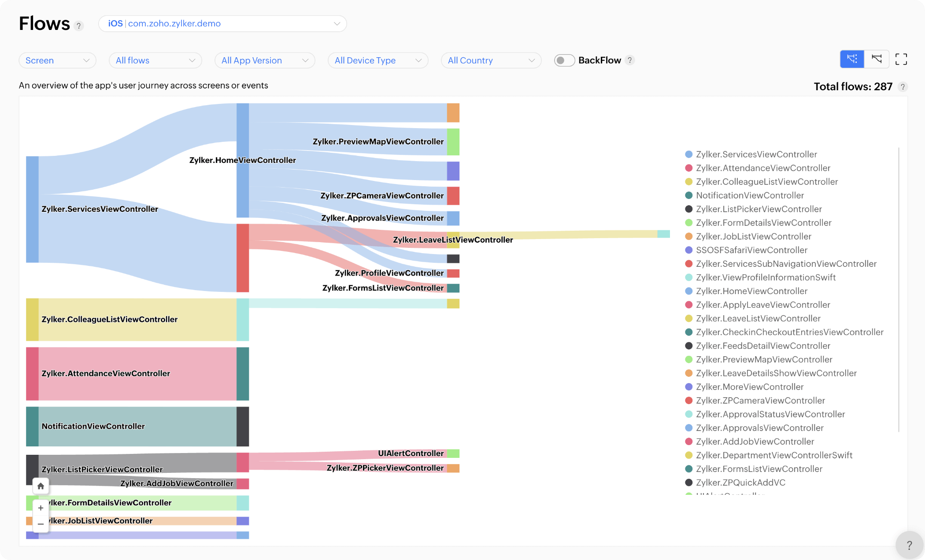The height and width of the screenshot is (560, 925).
Task: Click the home reset view icon on chart
Action: click(x=41, y=486)
